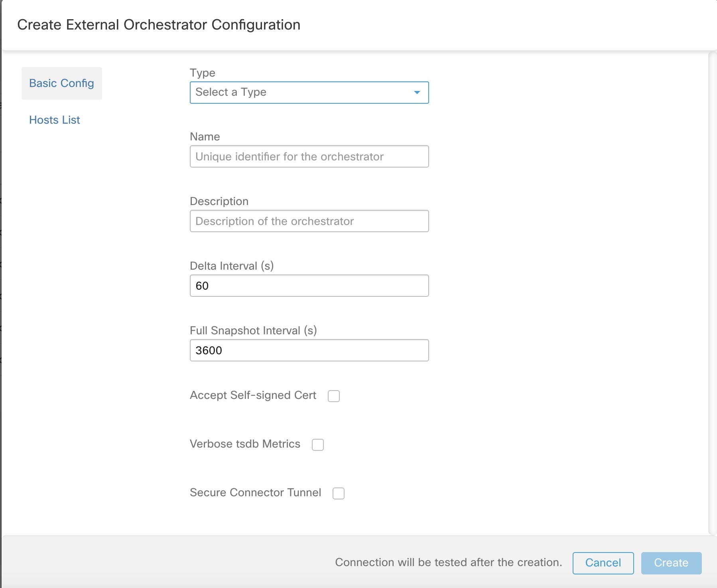Expand the orchestrator type selection list
717x588 pixels.
[309, 93]
